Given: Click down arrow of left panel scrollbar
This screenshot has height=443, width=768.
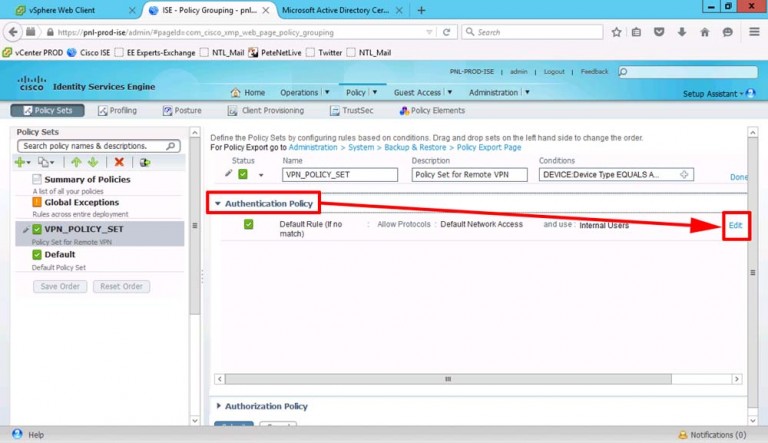Looking at the screenshot, I should pos(194,420).
